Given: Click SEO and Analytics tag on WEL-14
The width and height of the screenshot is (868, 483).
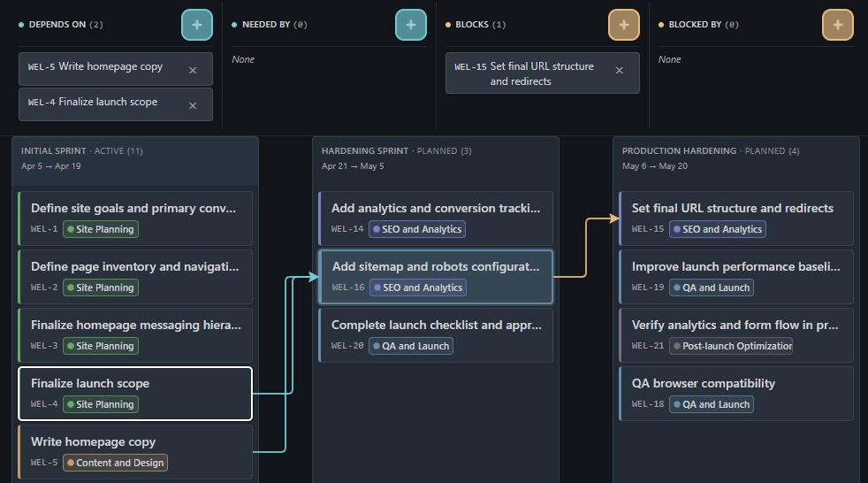Looking at the screenshot, I should [417, 229].
